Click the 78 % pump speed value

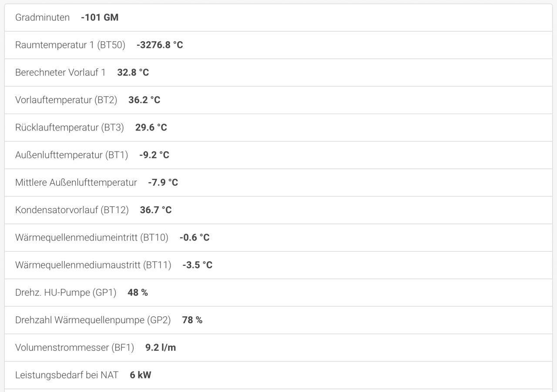(192, 320)
